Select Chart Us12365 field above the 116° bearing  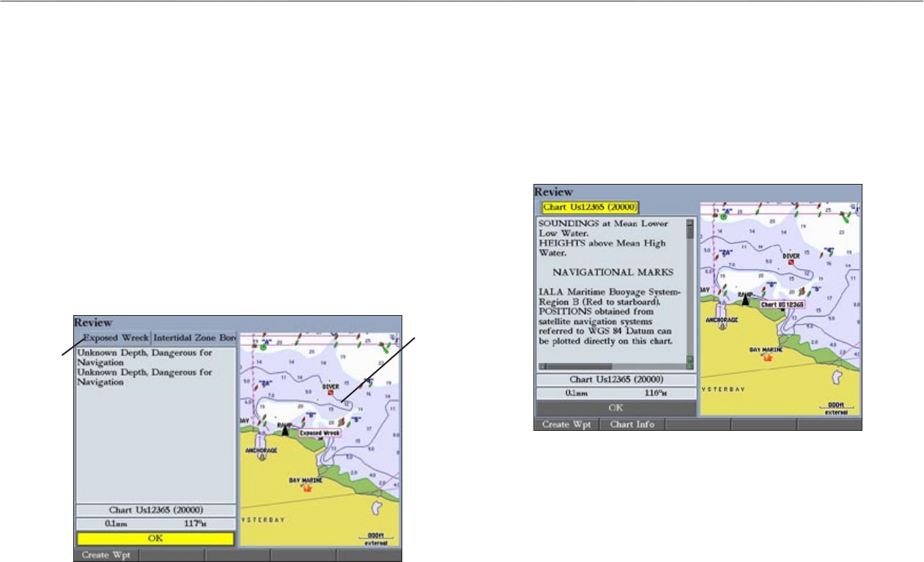pyautogui.click(x=616, y=380)
